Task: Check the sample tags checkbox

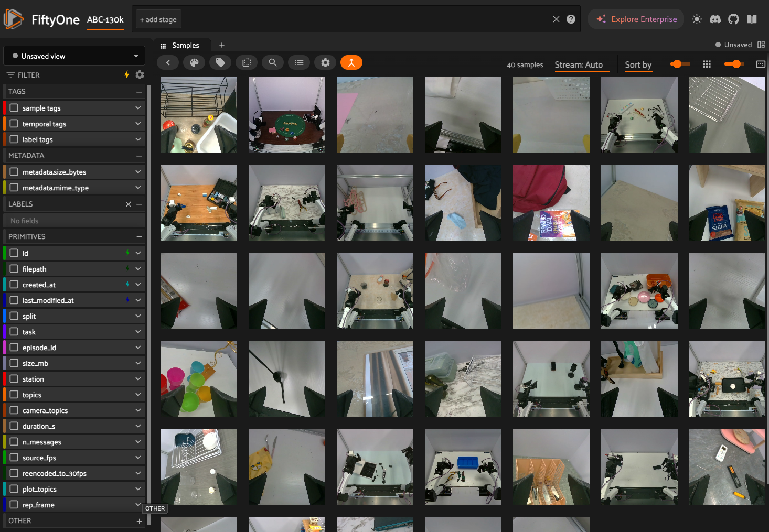Action: [x=14, y=108]
